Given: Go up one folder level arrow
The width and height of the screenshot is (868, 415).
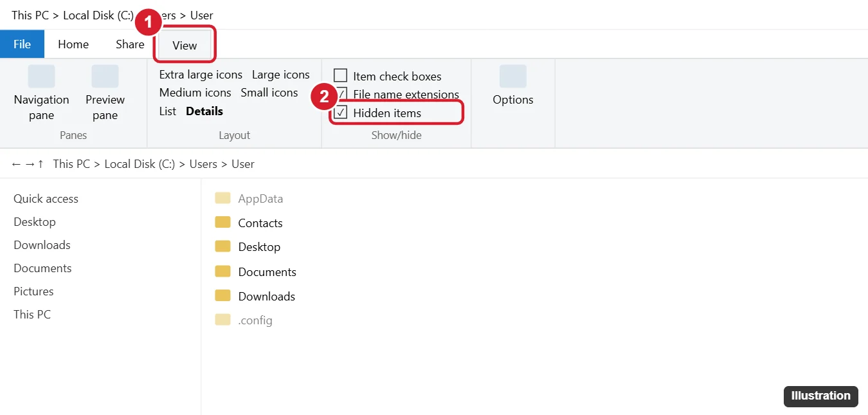Looking at the screenshot, I should 41,164.
